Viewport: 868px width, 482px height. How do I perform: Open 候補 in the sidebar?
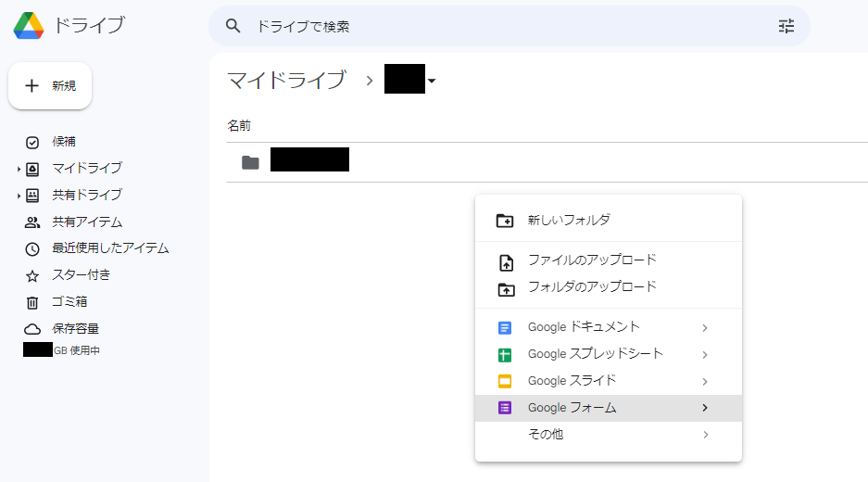coord(64,142)
